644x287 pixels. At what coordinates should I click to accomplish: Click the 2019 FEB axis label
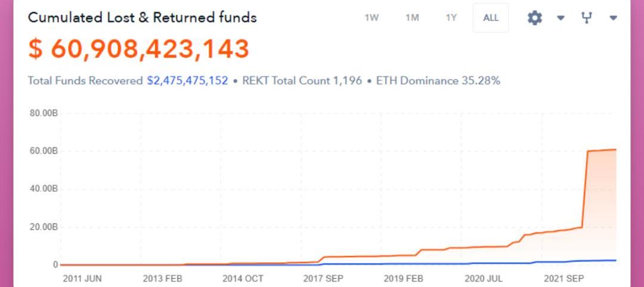click(x=404, y=278)
